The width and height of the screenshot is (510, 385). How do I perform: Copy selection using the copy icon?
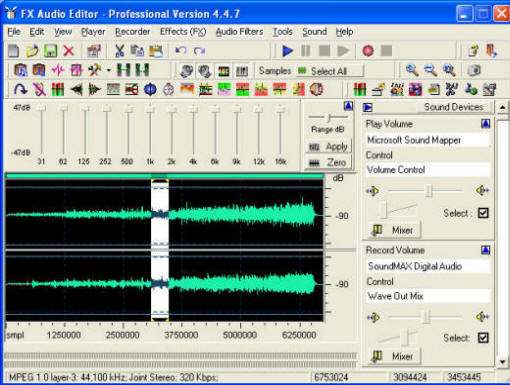point(137,51)
